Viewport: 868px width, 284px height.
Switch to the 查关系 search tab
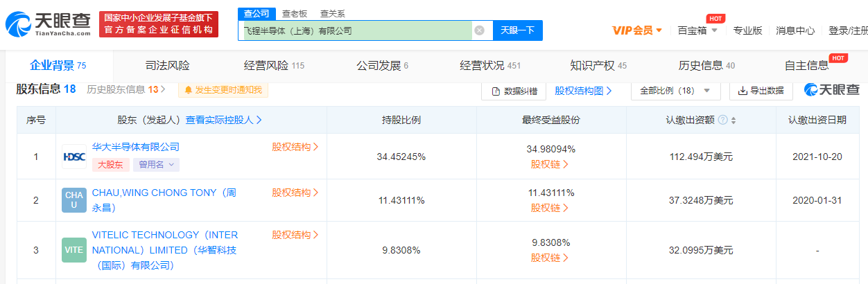tap(333, 13)
